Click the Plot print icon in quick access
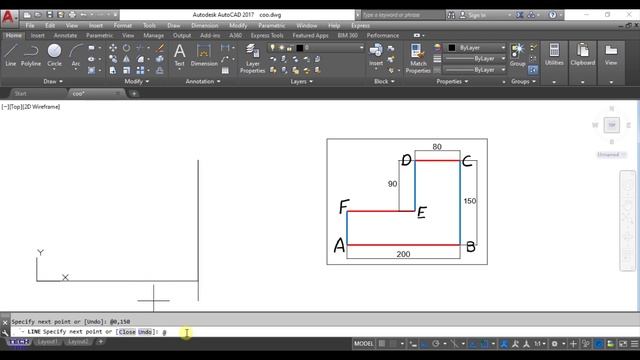The image size is (640, 360). pyautogui.click(x=72, y=15)
